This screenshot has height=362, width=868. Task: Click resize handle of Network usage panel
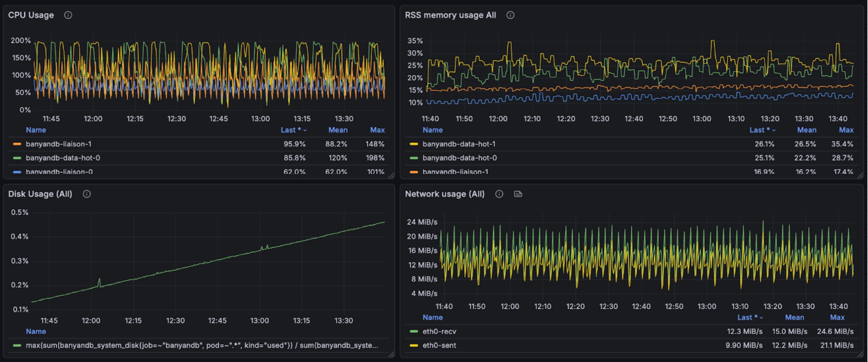[x=860, y=354]
